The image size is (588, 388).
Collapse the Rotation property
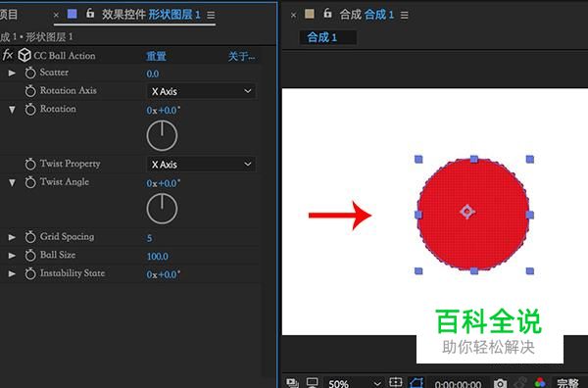click(x=12, y=110)
